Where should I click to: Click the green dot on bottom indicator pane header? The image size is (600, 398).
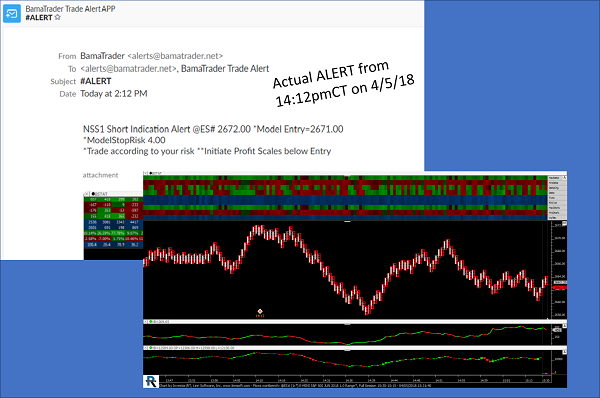151,348
